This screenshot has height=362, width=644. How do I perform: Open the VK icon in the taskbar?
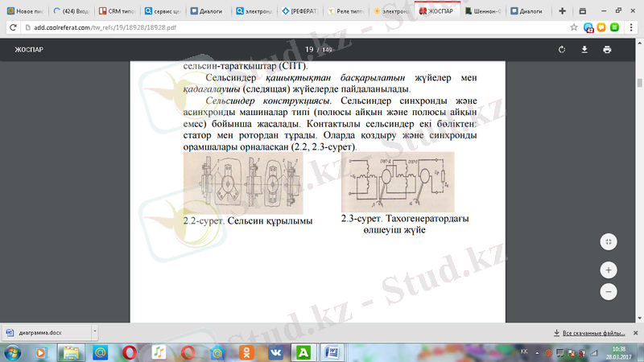(x=275, y=352)
